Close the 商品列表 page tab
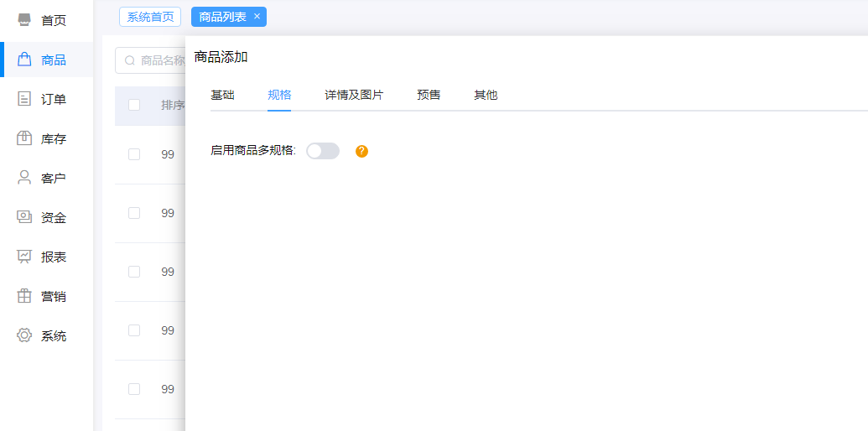 click(x=257, y=17)
